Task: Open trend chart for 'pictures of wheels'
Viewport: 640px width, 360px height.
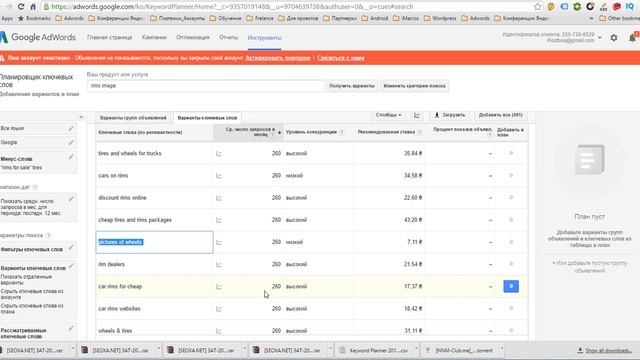Action: 219,242
